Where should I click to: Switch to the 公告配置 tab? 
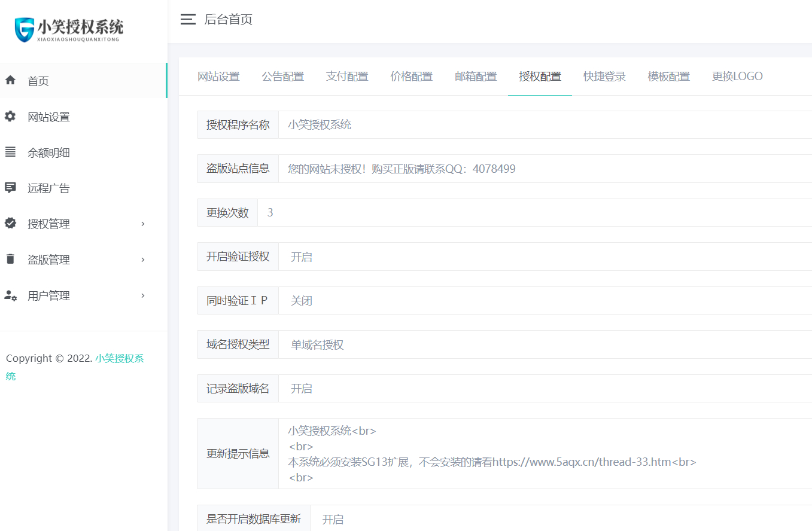[283, 77]
